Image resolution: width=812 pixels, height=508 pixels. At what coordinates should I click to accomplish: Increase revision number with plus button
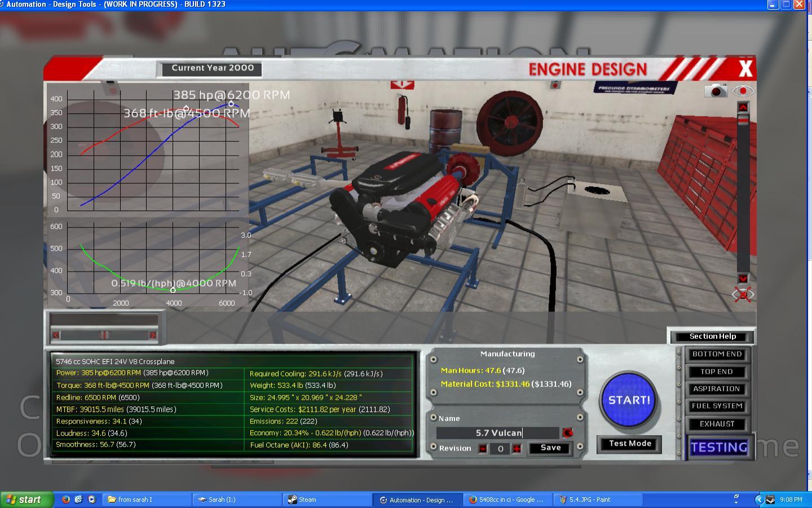[517, 449]
